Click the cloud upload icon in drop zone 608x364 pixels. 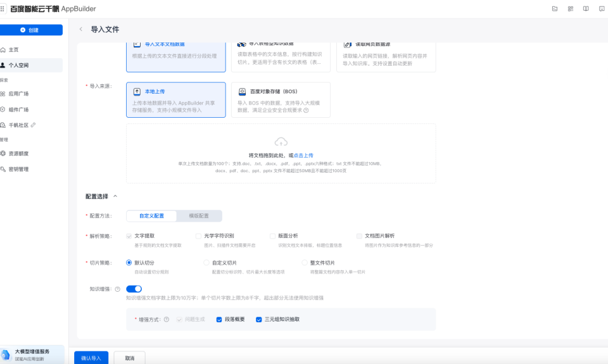click(281, 142)
